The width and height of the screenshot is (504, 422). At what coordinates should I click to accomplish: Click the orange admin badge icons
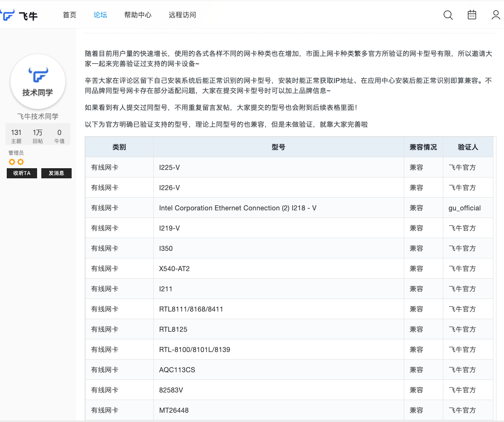coord(16,162)
